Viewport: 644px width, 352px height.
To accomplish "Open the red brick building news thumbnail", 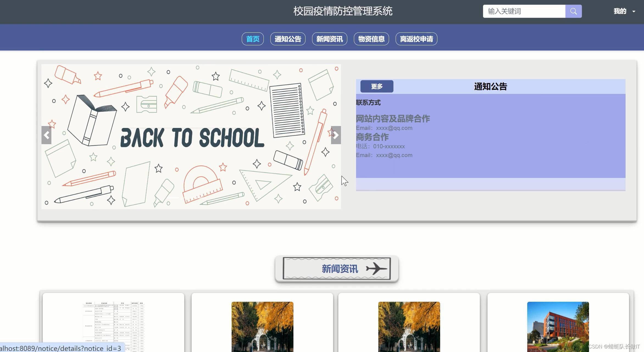I will tap(558, 326).
